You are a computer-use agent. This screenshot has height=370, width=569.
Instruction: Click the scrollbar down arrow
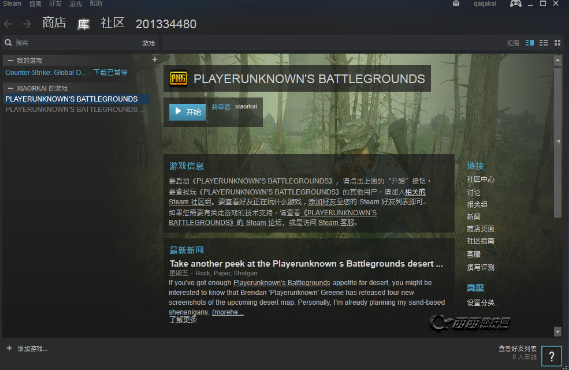pyautogui.click(x=558, y=331)
